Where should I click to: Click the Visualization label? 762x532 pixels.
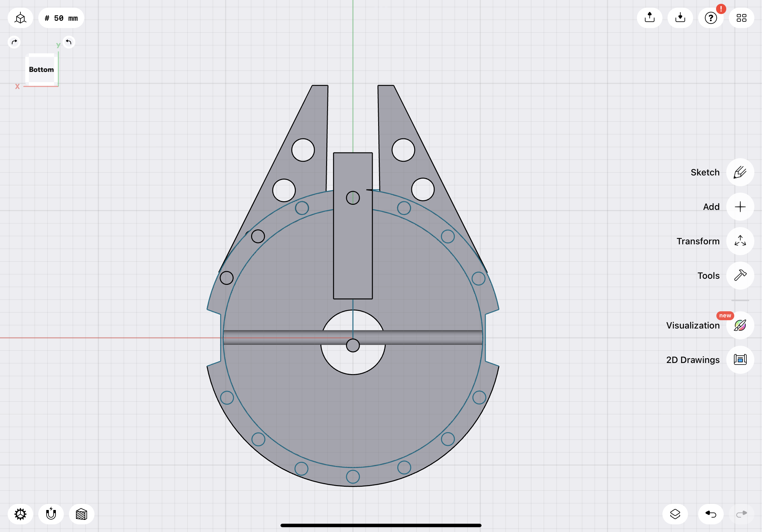pyautogui.click(x=693, y=326)
